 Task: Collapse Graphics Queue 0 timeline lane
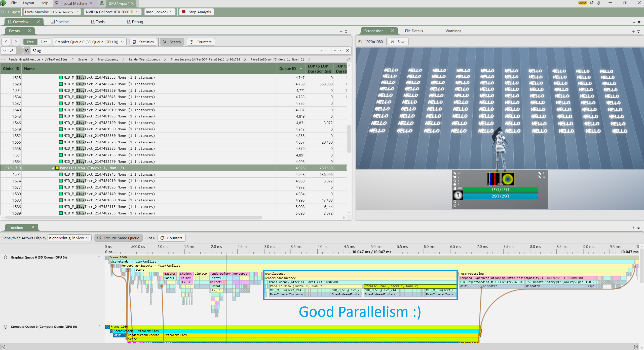click(x=99, y=257)
